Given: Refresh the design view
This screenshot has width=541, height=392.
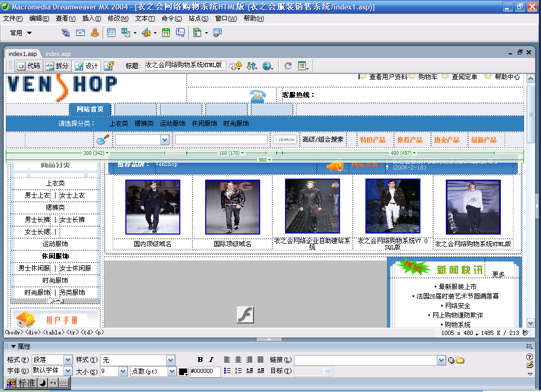Looking at the screenshot, I should 288,66.
